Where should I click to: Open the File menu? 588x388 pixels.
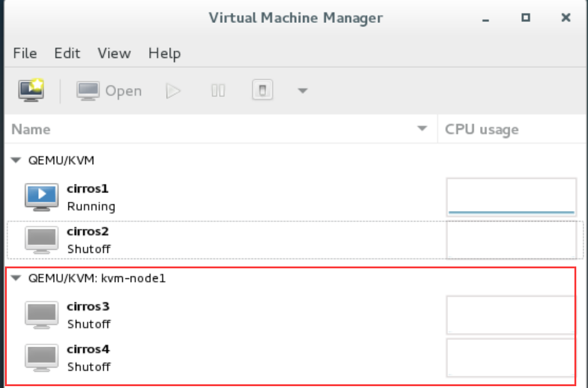point(25,53)
